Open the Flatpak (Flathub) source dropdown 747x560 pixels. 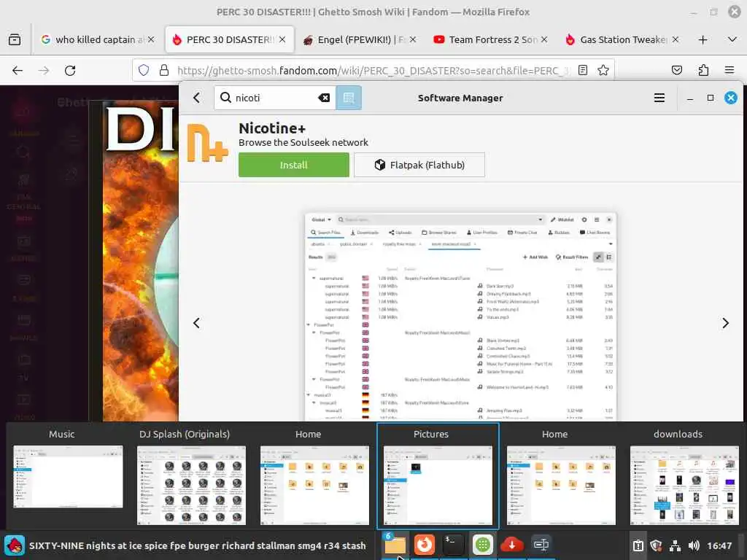tap(419, 166)
